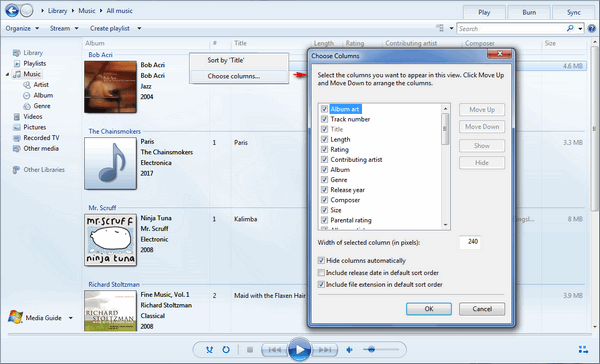The height and width of the screenshot is (364, 600).
Task: Collapse the Music tree node
Action: coord(7,74)
